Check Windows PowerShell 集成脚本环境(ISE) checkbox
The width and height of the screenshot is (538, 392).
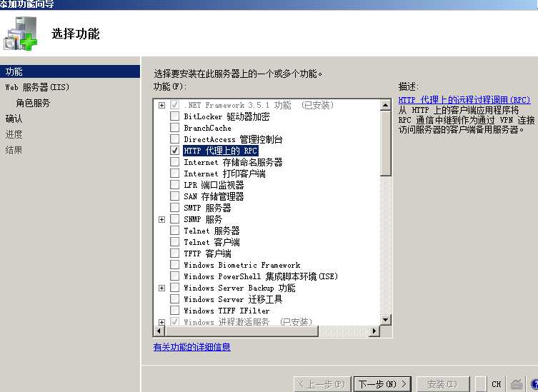pos(174,276)
